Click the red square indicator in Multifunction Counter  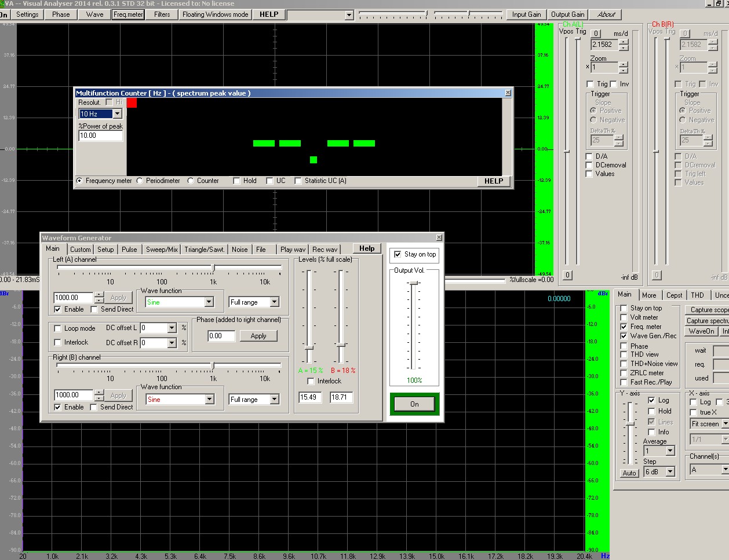pos(132,103)
